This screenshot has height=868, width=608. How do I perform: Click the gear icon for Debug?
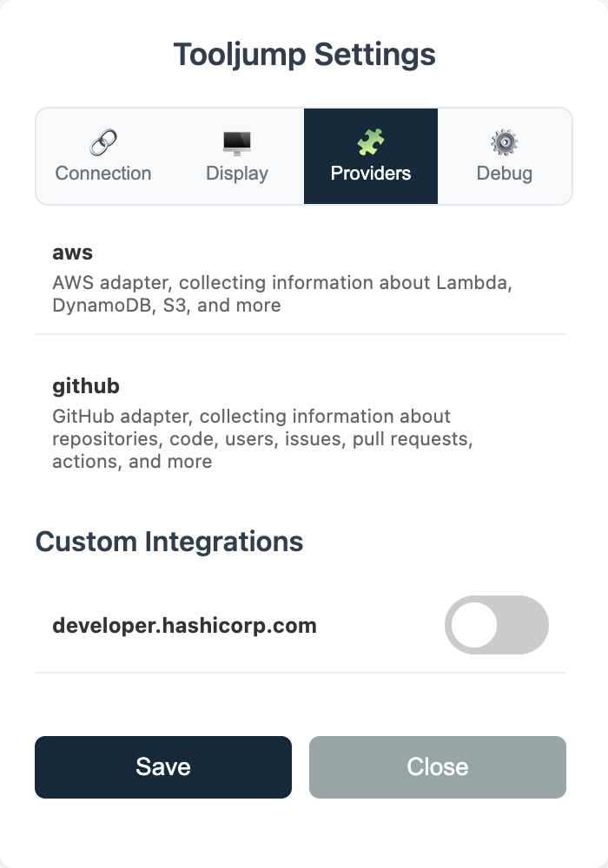point(504,141)
